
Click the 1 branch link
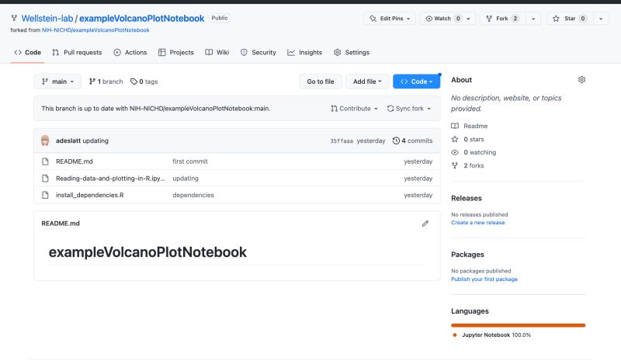106,81
